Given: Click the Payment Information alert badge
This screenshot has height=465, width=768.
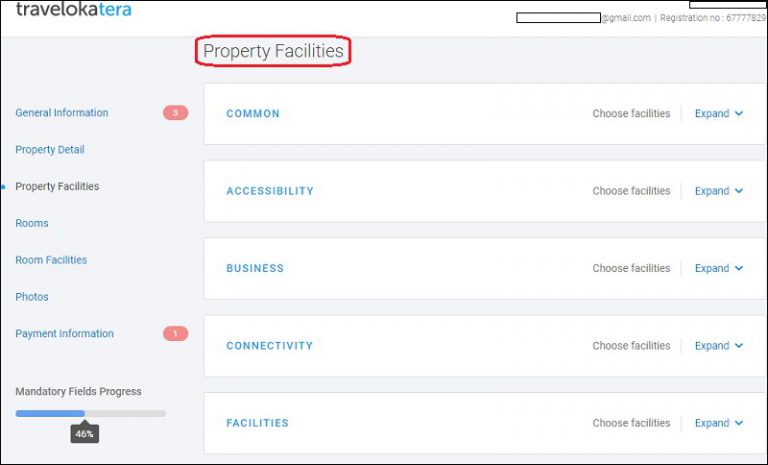Looking at the screenshot, I should coord(175,334).
